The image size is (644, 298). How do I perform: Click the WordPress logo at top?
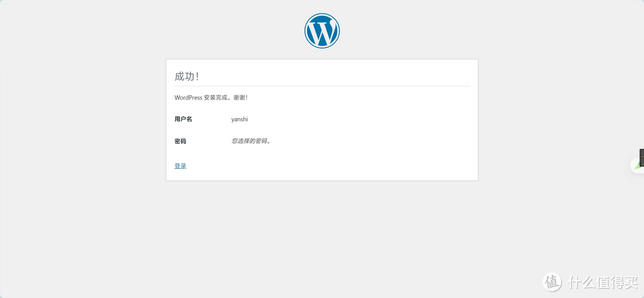tap(322, 31)
